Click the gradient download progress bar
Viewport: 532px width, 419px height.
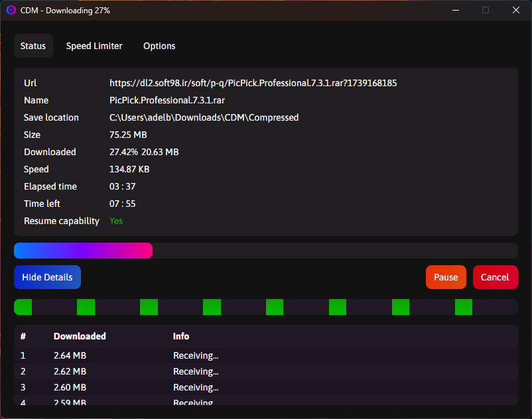click(83, 251)
